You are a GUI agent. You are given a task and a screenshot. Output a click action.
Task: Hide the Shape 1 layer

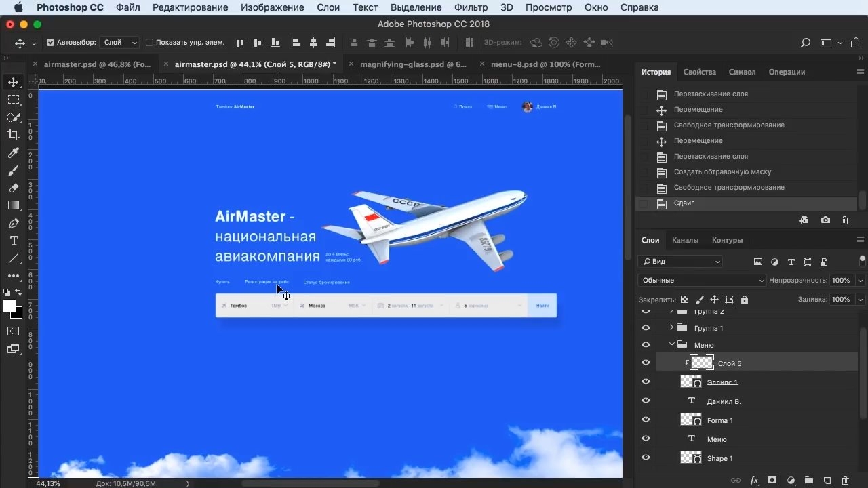[x=646, y=458]
